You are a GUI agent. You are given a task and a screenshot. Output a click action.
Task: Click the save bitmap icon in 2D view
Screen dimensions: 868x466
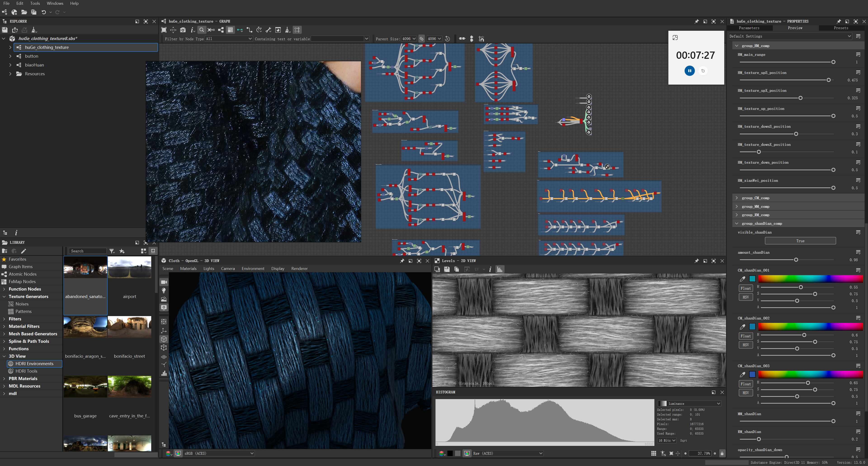tap(446, 269)
